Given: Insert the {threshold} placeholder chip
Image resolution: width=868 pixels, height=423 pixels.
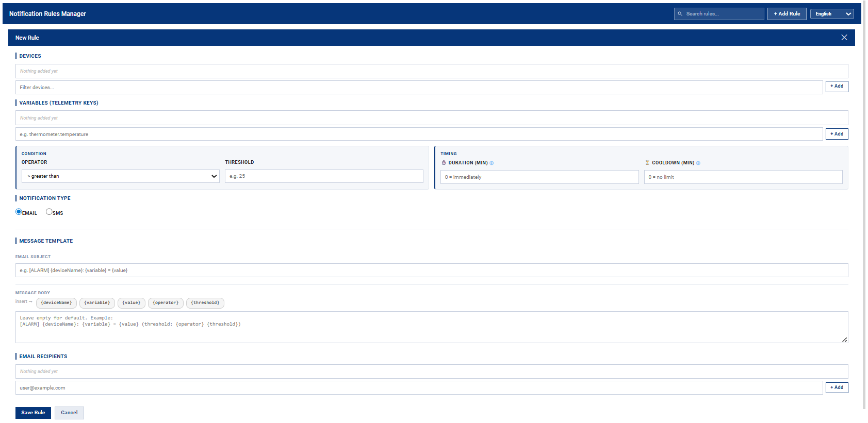Looking at the screenshot, I should pos(205,303).
